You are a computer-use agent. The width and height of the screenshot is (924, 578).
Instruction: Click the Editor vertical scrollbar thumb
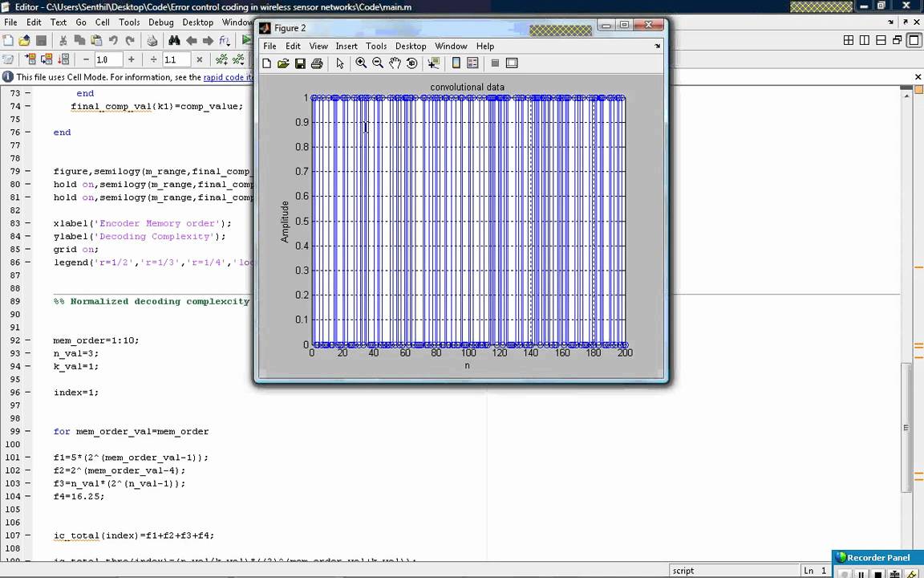pos(906,428)
